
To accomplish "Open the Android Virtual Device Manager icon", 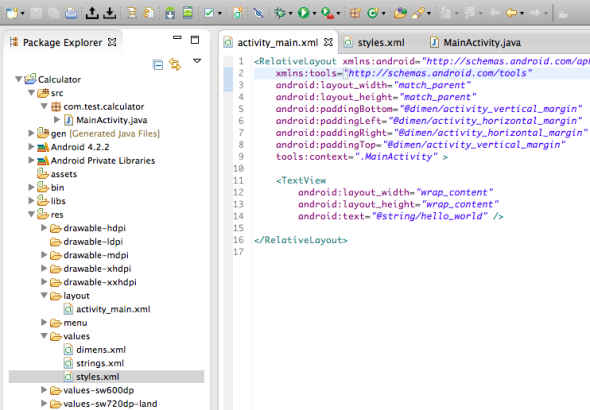I will pyautogui.click(x=187, y=13).
